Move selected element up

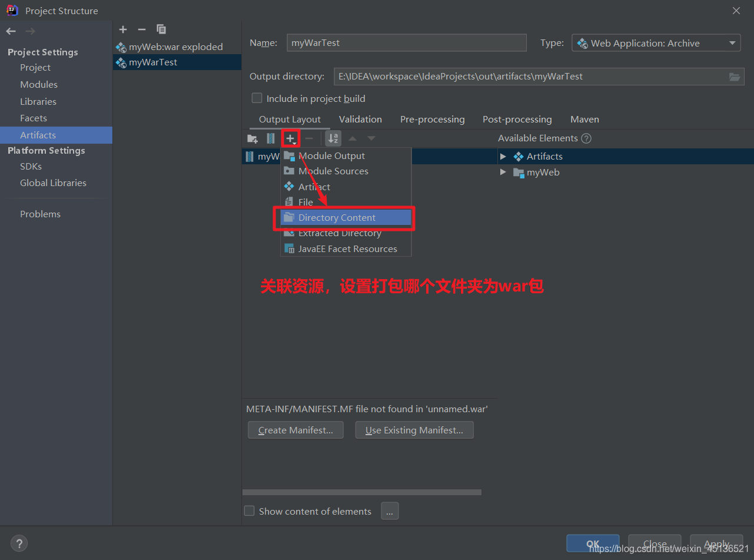point(353,138)
